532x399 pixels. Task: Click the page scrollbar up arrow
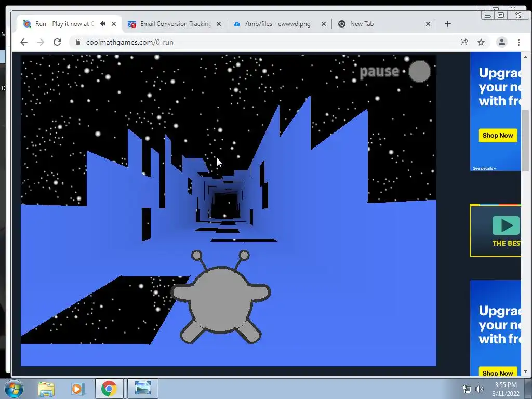coord(526,56)
